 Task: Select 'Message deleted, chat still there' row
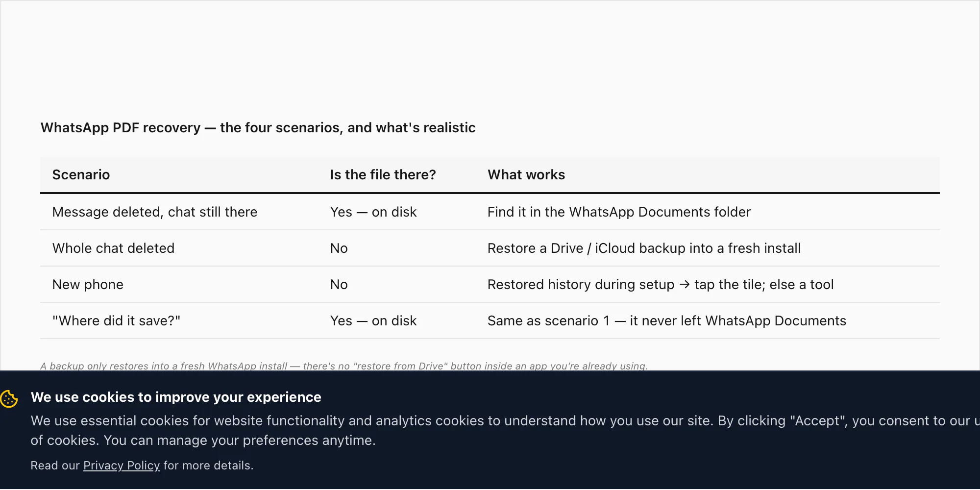[x=490, y=212]
